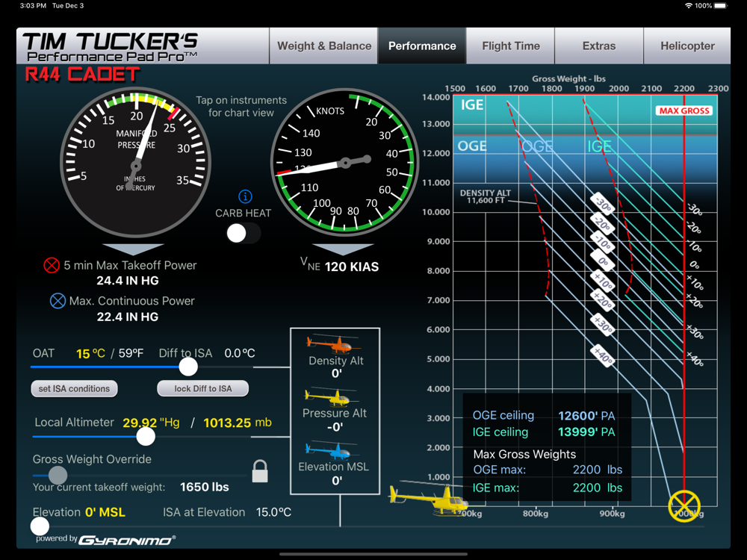The width and height of the screenshot is (747, 560).
Task: Click the ISA at Elevation 15.0°C value
Action: click(273, 512)
